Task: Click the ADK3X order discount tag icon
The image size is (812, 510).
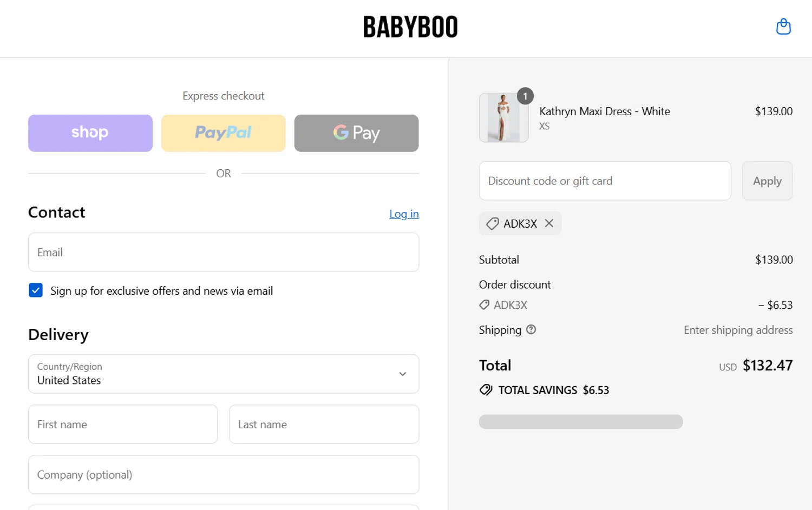Action: click(484, 305)
